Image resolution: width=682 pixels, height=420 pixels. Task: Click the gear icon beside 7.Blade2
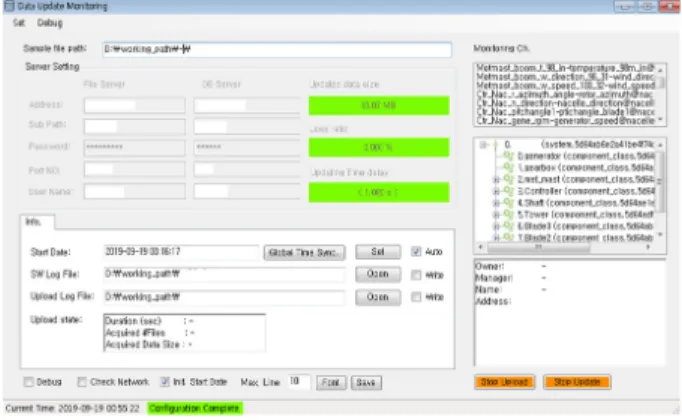pos(508,237)
